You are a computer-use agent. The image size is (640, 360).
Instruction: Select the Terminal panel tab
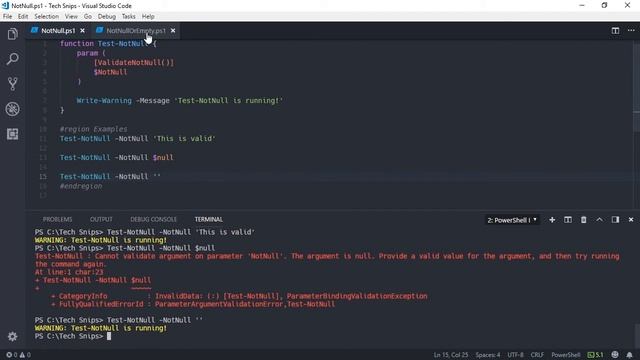(209, 219)
